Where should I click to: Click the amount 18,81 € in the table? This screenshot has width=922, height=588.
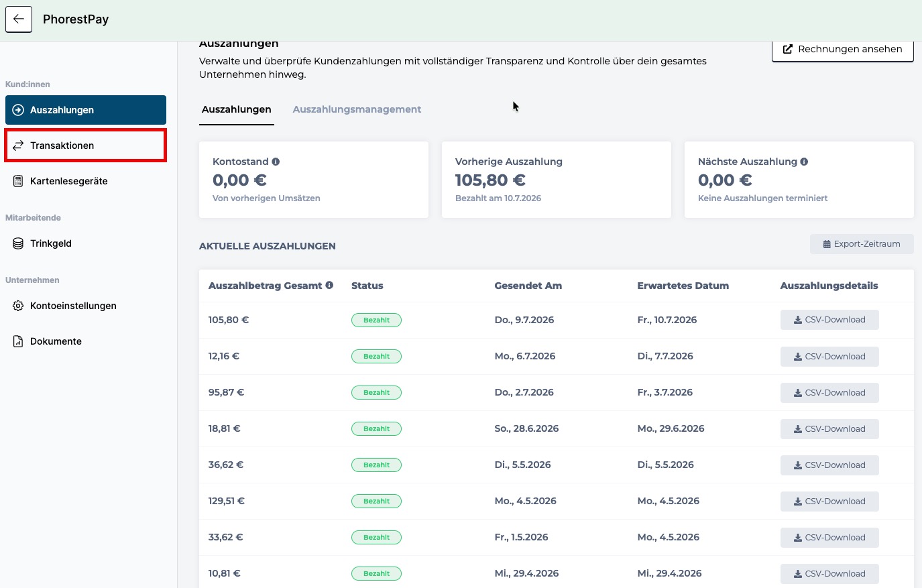[224, 428]
